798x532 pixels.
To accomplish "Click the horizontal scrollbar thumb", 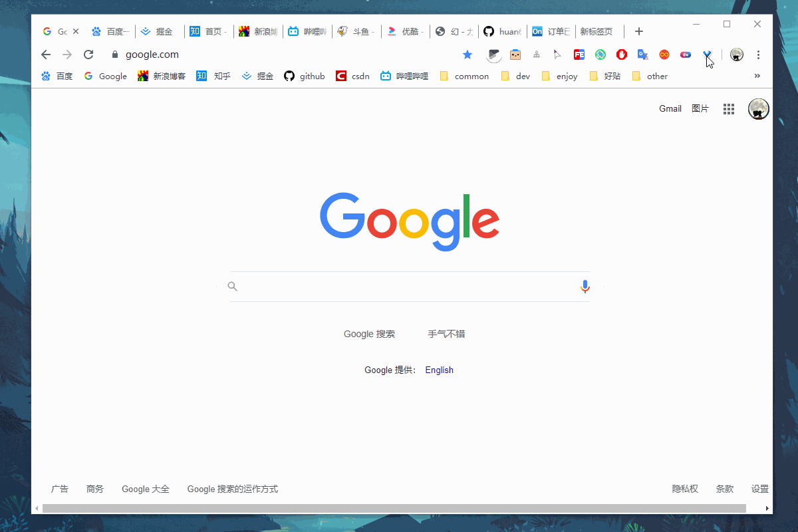I will [394, 508].
